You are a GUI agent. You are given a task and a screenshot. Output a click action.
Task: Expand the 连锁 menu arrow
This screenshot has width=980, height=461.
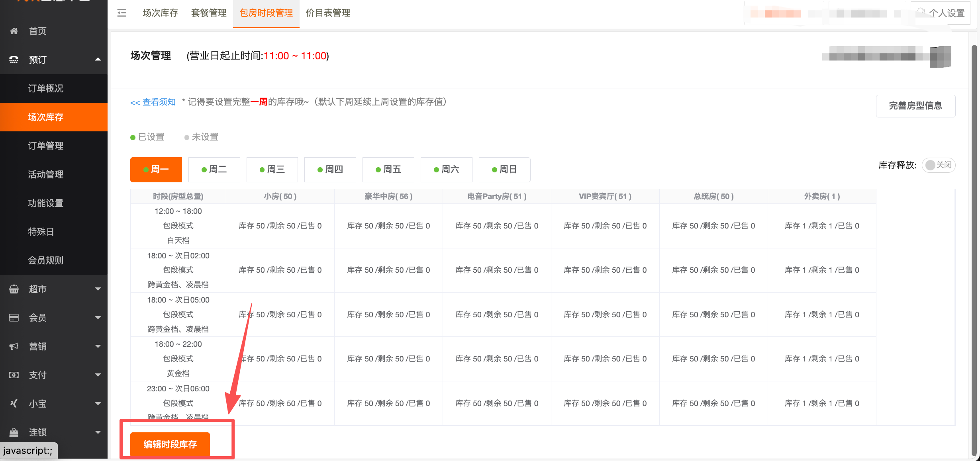[98, 432]
